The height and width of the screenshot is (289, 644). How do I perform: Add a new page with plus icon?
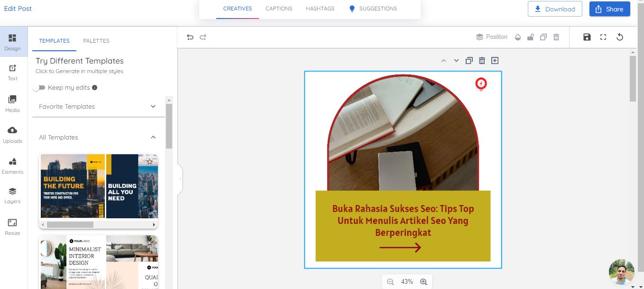point(495,61)
